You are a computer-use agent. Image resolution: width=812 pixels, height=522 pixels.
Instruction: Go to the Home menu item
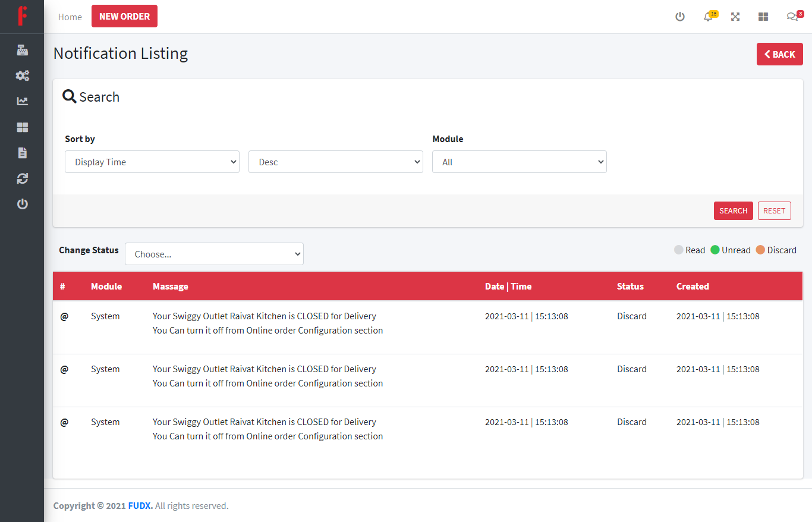coord(70,17)
